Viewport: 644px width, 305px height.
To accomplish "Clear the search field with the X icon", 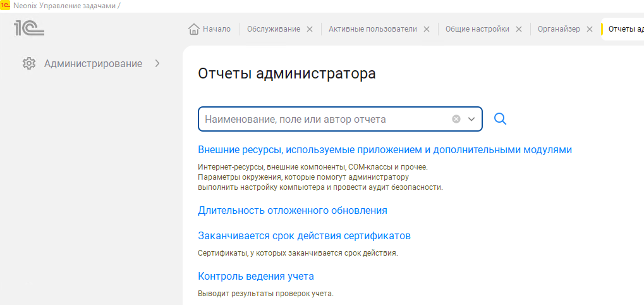I will (x=456, y=119).
